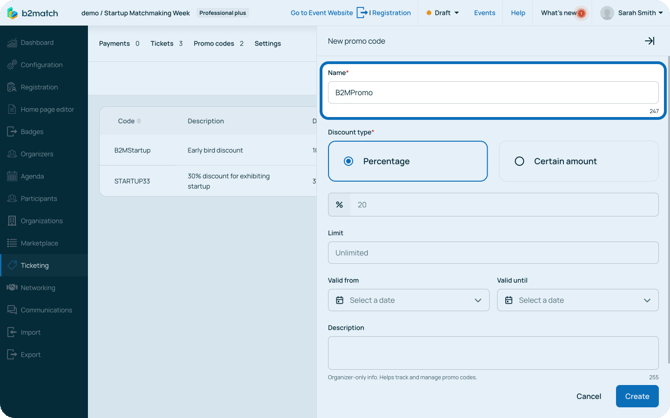670x418 pixels.
Task: Click the Limit input field
Action: [x=493, y=253]
